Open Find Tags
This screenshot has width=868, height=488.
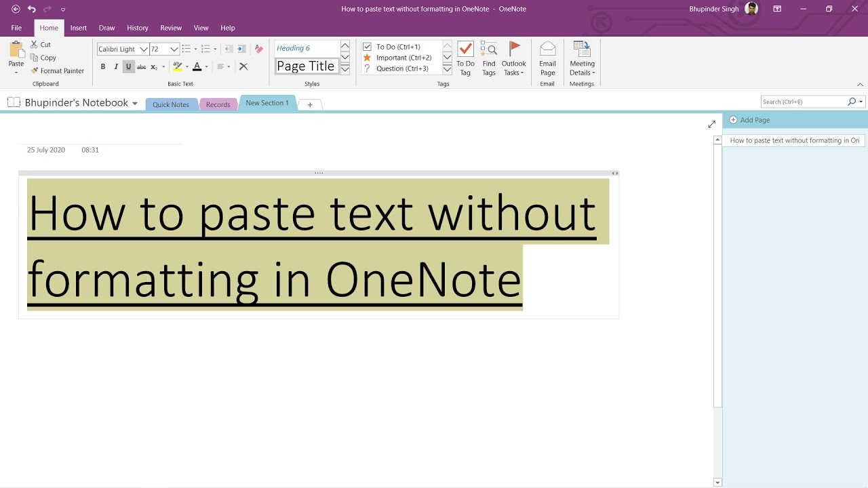[x=489, y=58]
